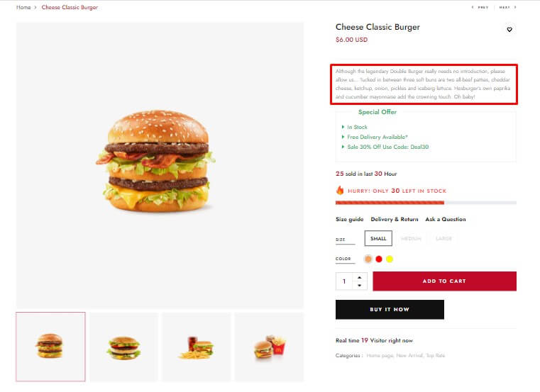Select the burger with fries and drink thumbnail

click(196, 347)
